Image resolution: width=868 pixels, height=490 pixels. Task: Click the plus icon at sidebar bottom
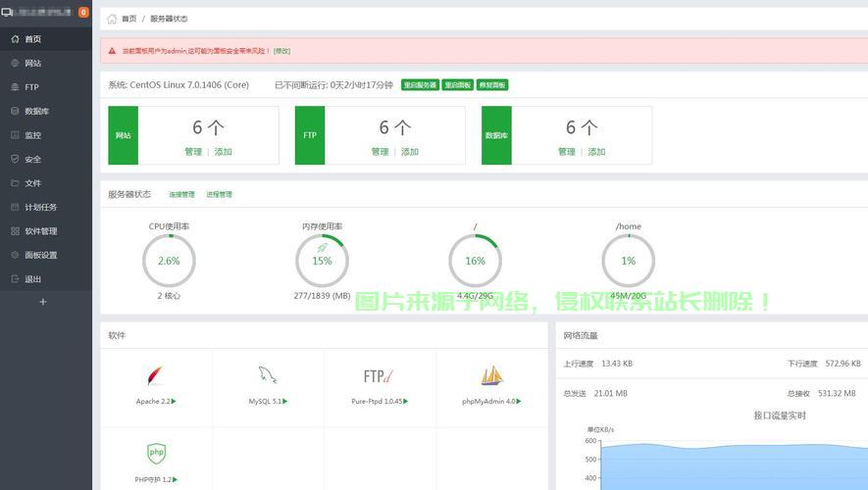click(42, 302)
